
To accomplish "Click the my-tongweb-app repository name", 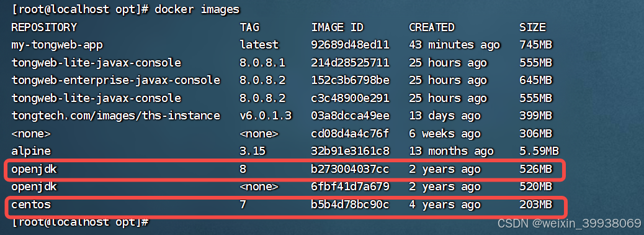I will coord(57,45).
